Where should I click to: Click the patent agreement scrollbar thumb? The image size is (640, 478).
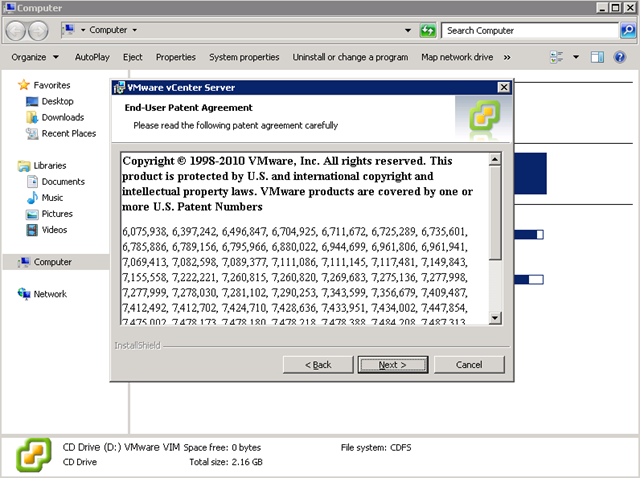pos(495,213)
